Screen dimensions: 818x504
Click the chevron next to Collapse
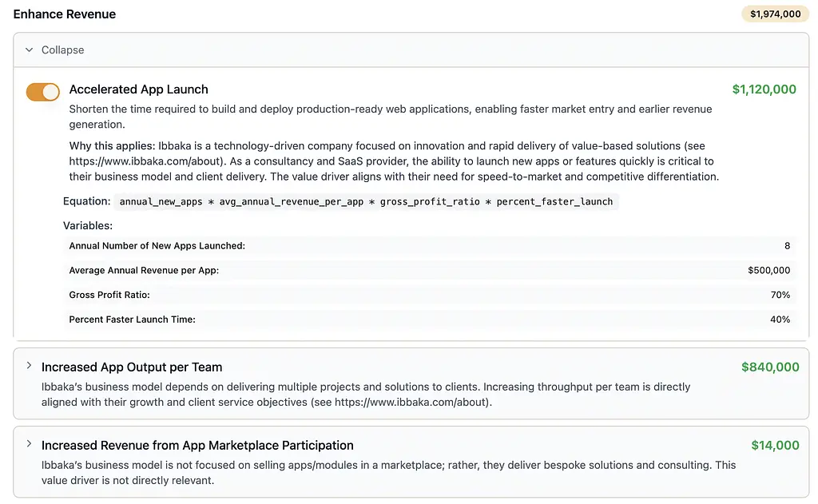(30, 50)
